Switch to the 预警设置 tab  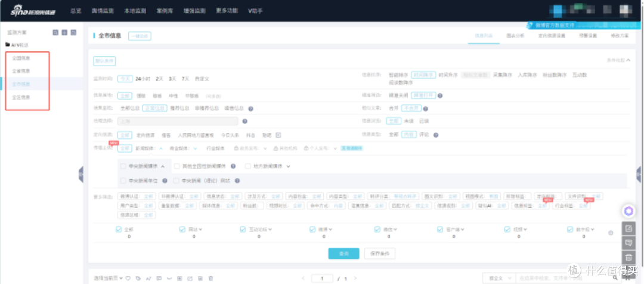coord(588,36)
